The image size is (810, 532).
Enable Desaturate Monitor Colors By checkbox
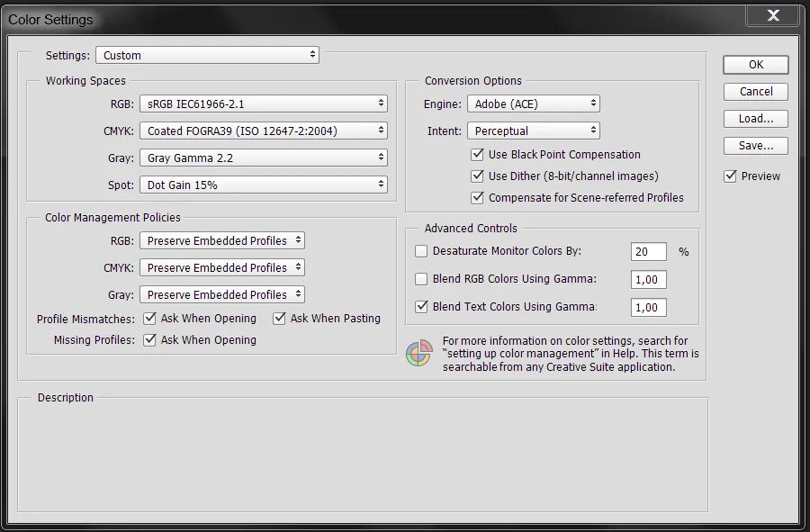click(x=421, y=251)
